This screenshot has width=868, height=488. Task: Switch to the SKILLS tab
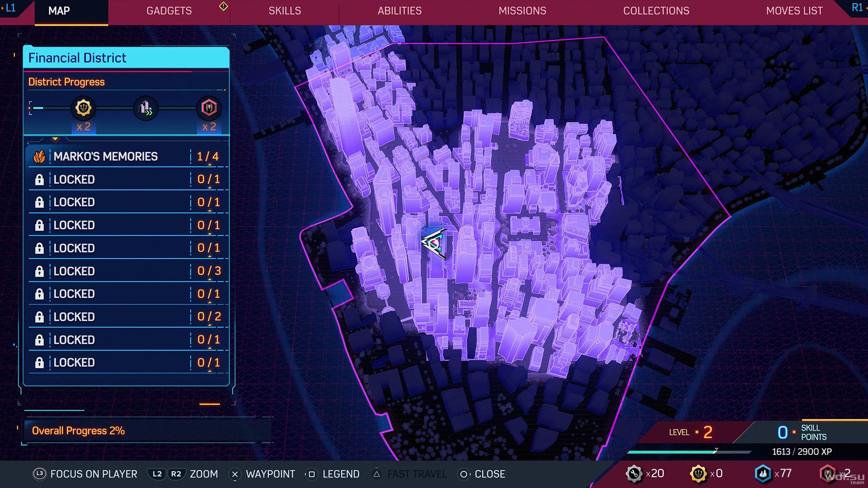pos(285,11)
